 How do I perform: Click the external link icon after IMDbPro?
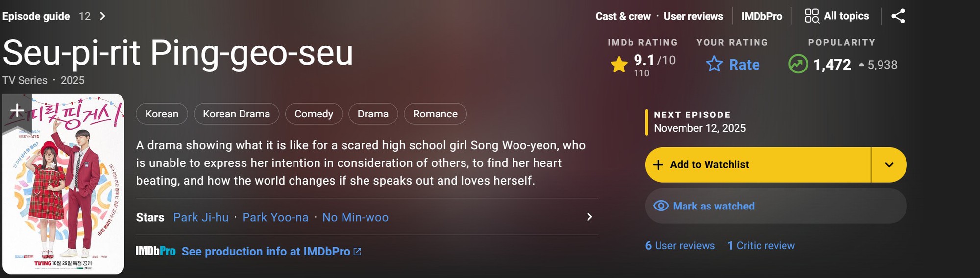coord(357,252)
